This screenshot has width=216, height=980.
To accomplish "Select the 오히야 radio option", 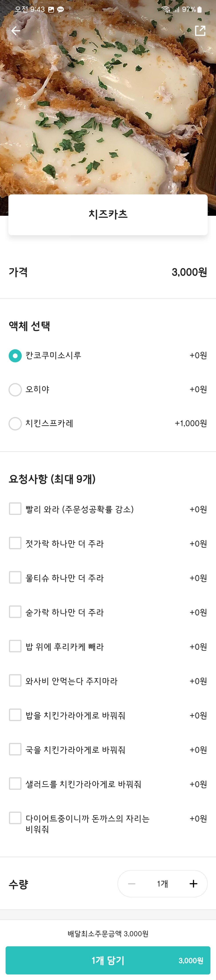I will (15, 389).
